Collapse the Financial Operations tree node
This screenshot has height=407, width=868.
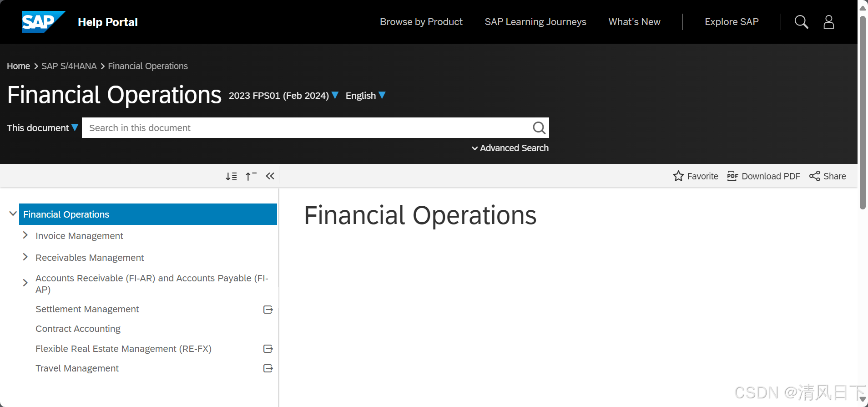(x=13, y=214)
